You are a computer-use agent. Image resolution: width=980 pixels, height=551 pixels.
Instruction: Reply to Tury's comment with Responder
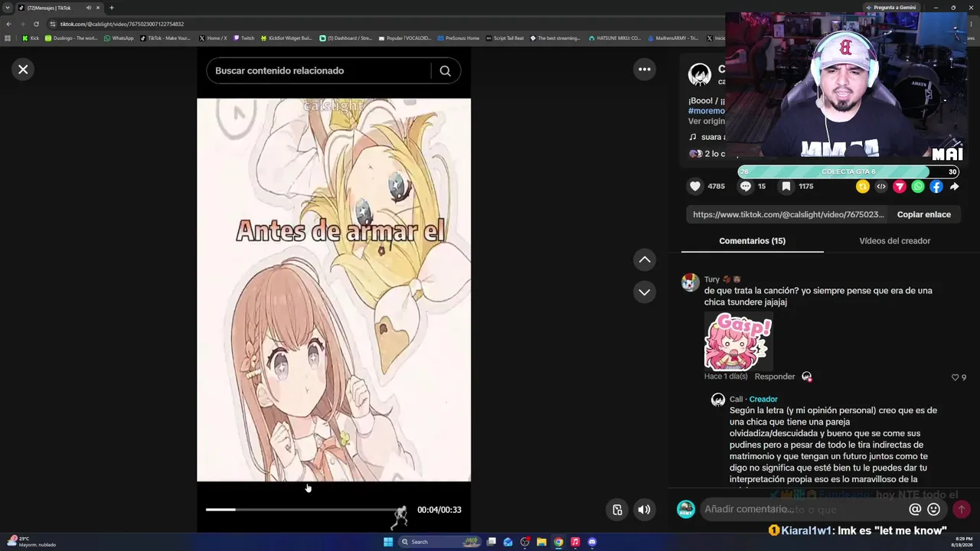click(x=774, y=377)
